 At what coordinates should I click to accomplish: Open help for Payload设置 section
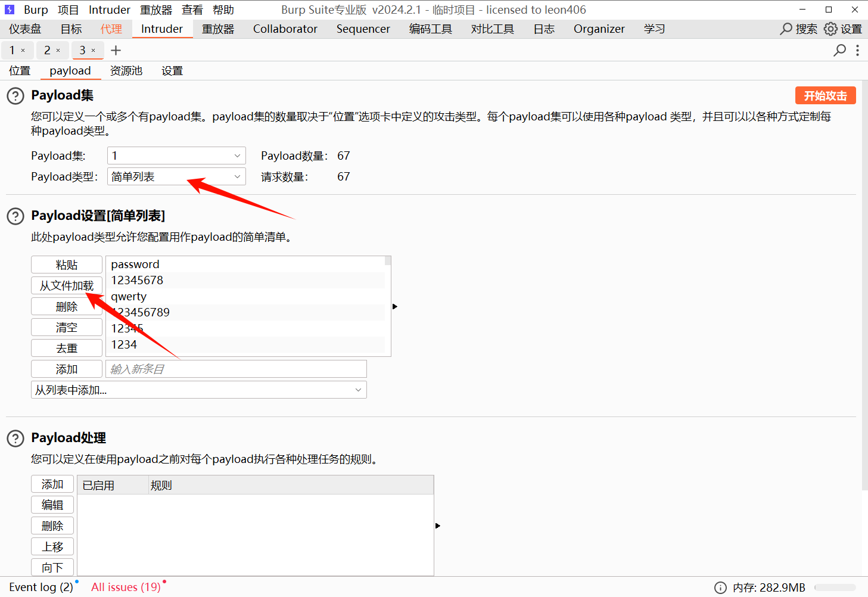coord(15,216)
